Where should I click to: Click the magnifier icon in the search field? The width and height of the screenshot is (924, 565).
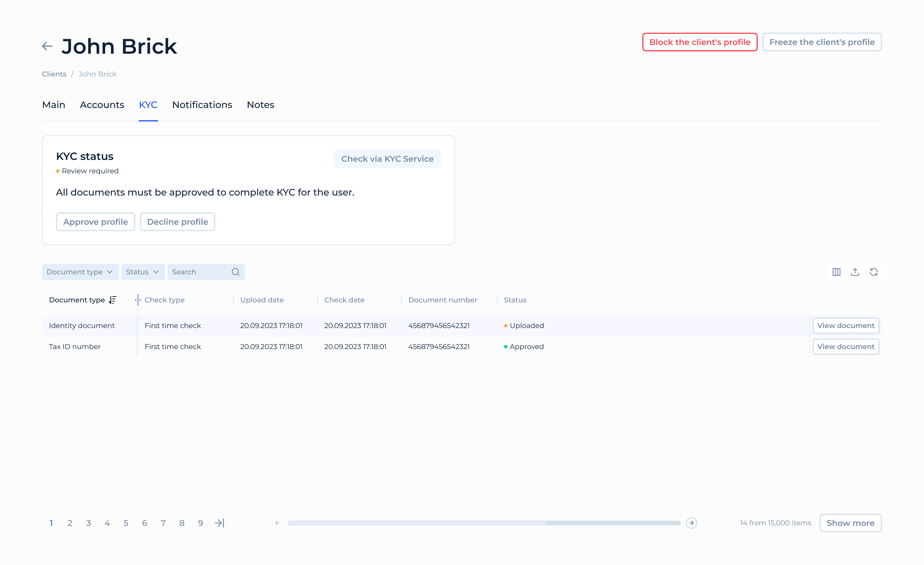[x=235, y=272]
